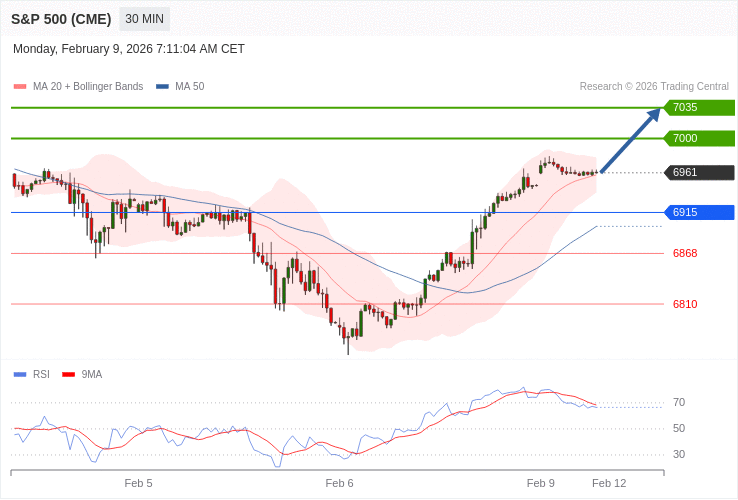This screenshot has width=738, height=500.
Task: Click the RSI 30 level label
Action: [x=679, y=454]
